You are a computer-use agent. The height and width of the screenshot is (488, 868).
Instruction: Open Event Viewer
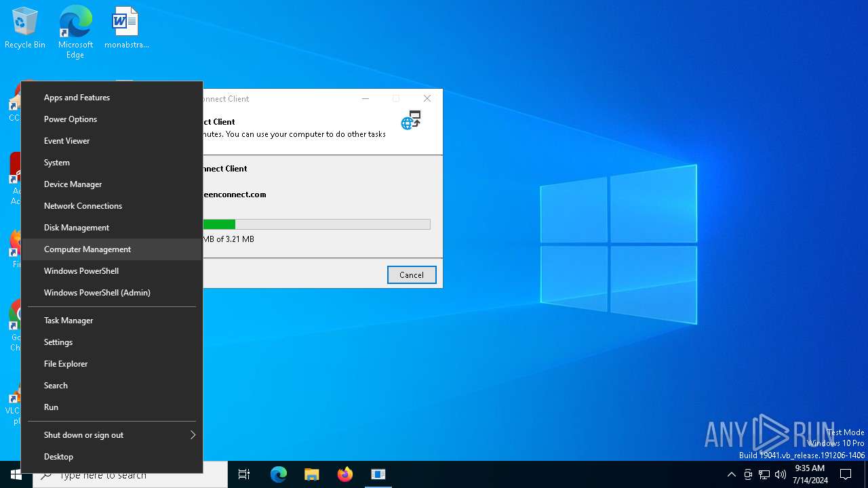pos(112,141)
